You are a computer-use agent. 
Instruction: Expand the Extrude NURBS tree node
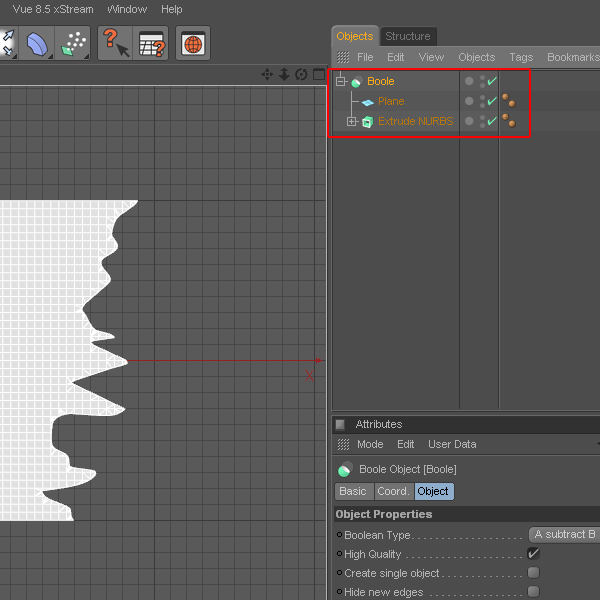pyautogui.click(x=351, y=122)
